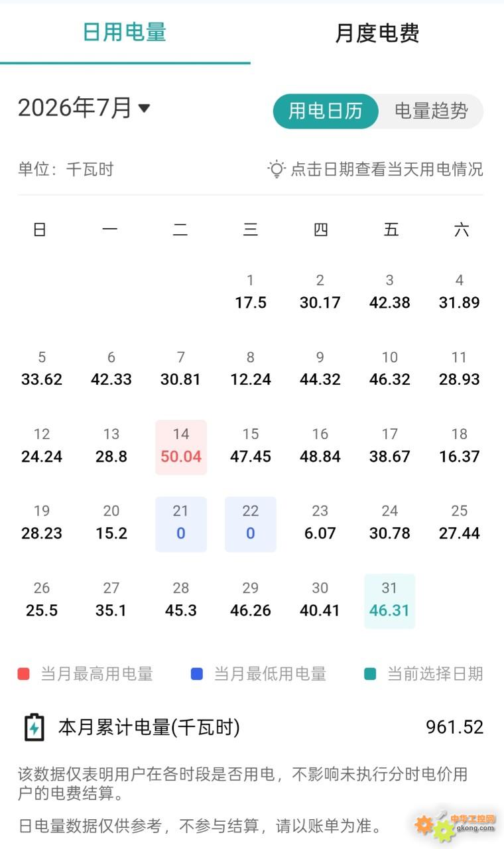This screenshot has height=849, width=504.
Task: Open the 2026年7月 month dropdown arrow
Action: tap(144, 108)
